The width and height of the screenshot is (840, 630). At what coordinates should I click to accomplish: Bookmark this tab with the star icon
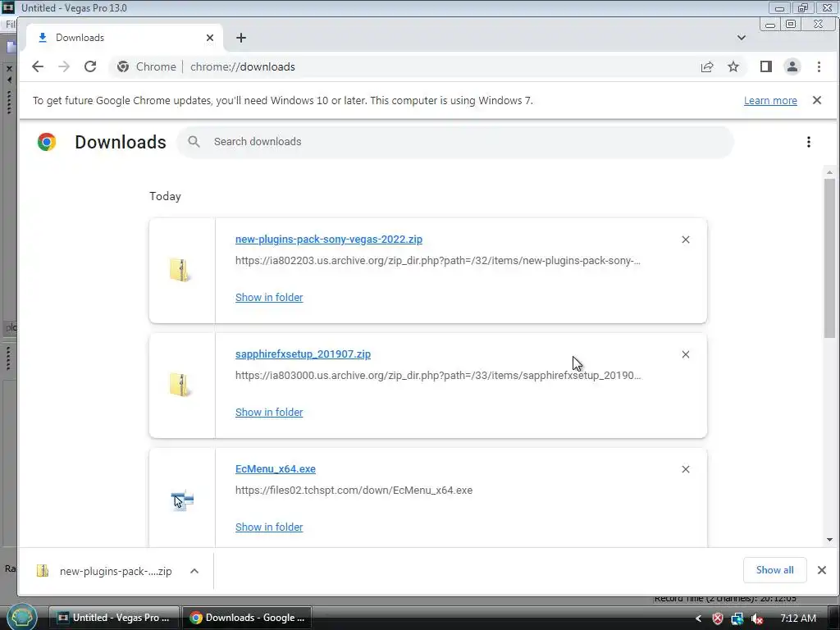click(733, 66)
